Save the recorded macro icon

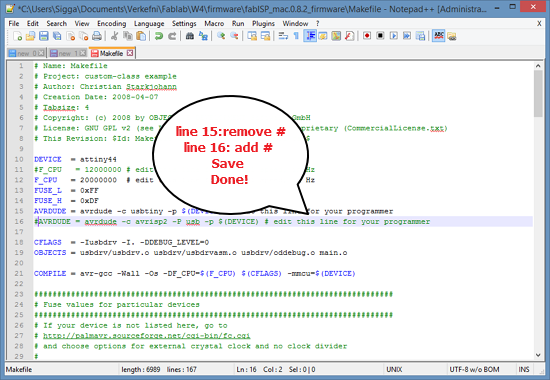click(x=420, y=36)
